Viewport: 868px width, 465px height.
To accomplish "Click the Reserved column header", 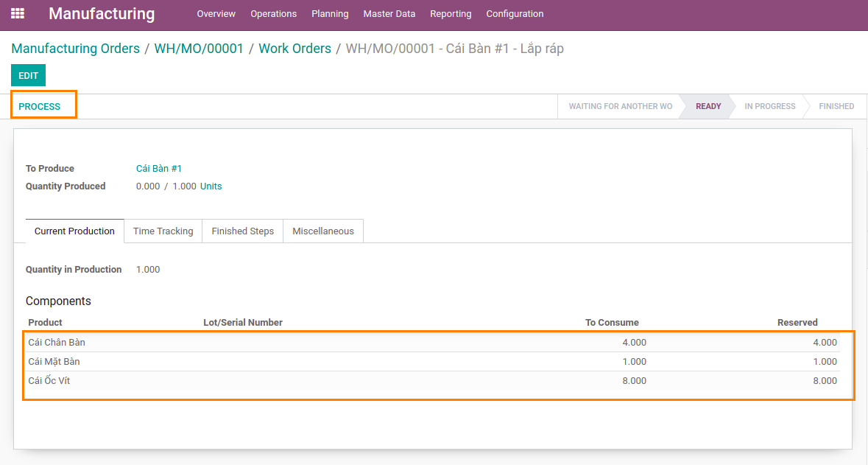I will click(x=797, y=323).
